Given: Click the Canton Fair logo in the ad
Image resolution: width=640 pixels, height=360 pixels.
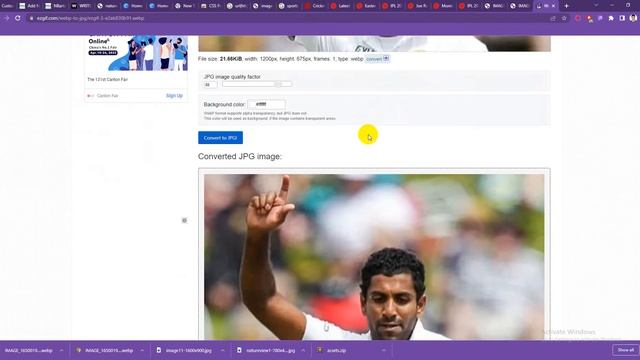Looking at the screenshot, I should [91, 96].
